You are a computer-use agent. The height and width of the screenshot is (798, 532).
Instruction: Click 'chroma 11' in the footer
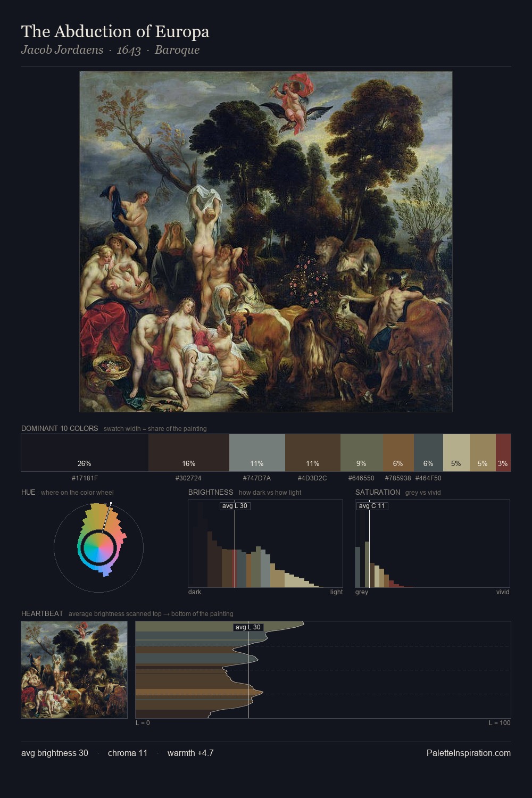pos(128,753)
